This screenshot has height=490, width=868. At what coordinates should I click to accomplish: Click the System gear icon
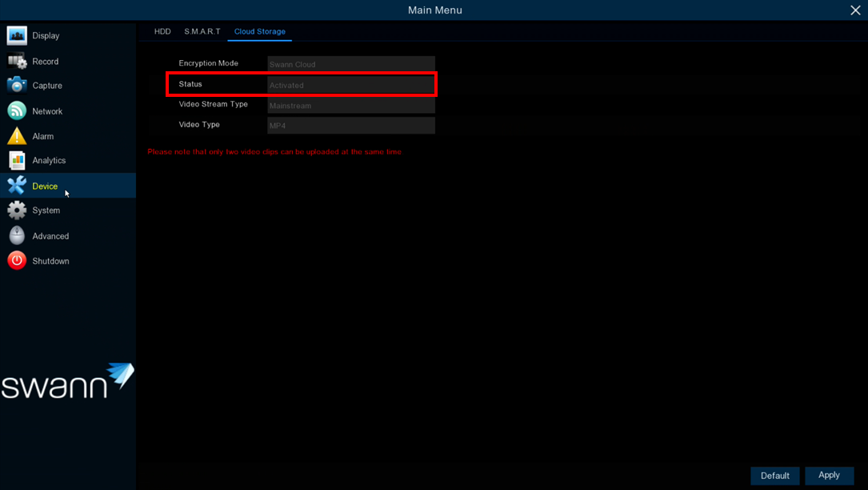click(x=17, y=211)
